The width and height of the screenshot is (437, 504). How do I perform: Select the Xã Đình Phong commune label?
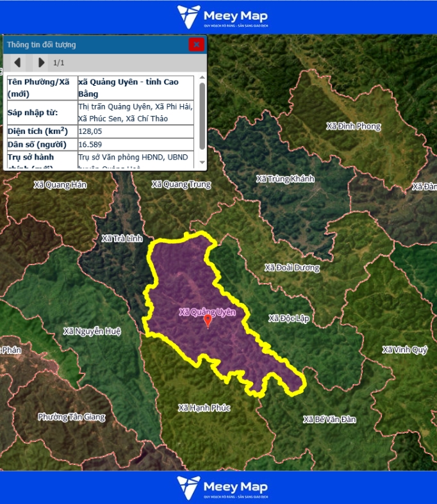tap(353, 126)
